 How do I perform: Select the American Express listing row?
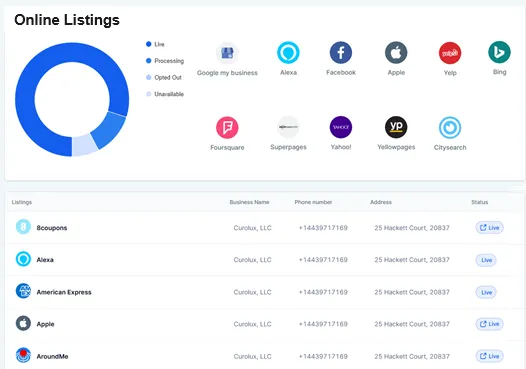(263, 292)
